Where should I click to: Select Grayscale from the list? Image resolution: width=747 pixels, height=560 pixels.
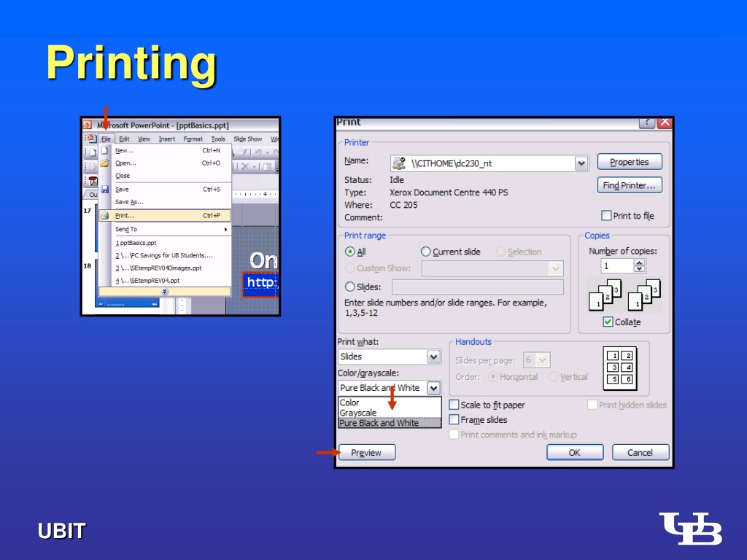pos(390,413)
